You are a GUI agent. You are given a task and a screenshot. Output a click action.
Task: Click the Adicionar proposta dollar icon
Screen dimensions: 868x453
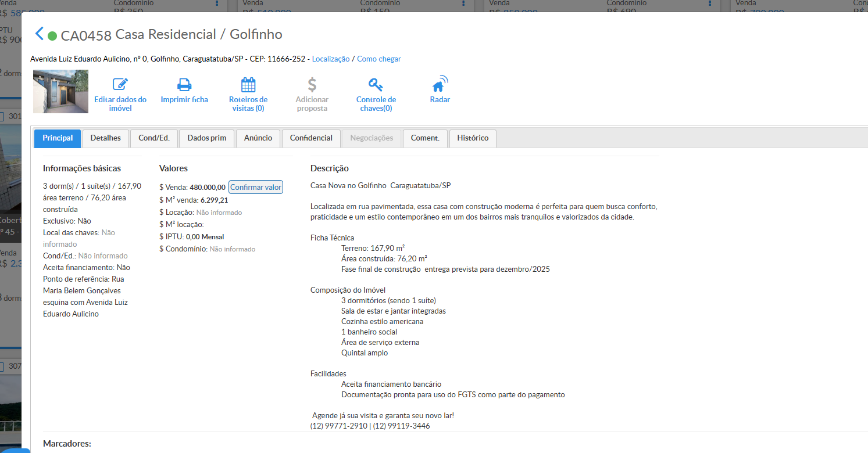click(312, 85)
